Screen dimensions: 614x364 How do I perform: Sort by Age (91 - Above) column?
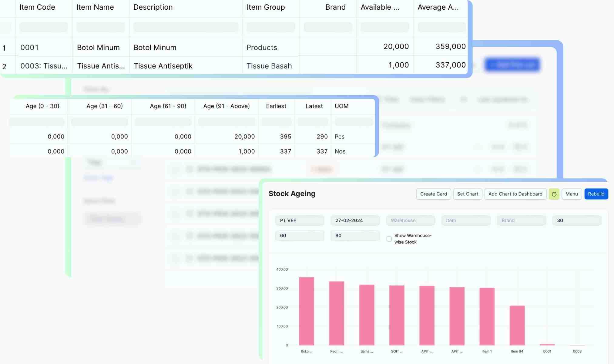[x=226, y=106]
